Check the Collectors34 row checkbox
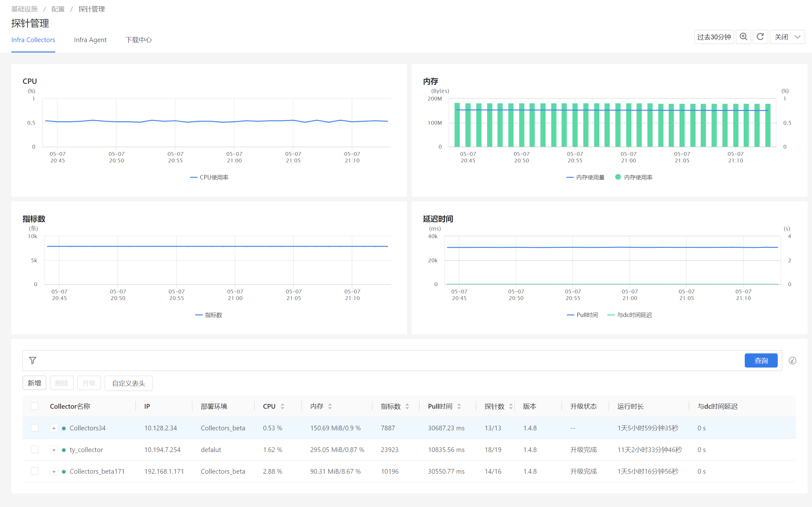 [x=35, y=428]
